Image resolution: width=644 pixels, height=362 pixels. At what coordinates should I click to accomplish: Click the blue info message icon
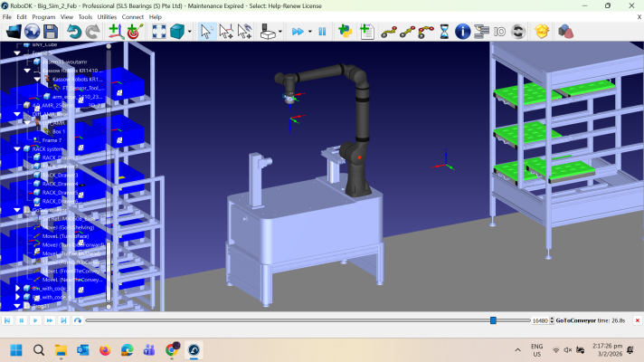pos(462,32)
